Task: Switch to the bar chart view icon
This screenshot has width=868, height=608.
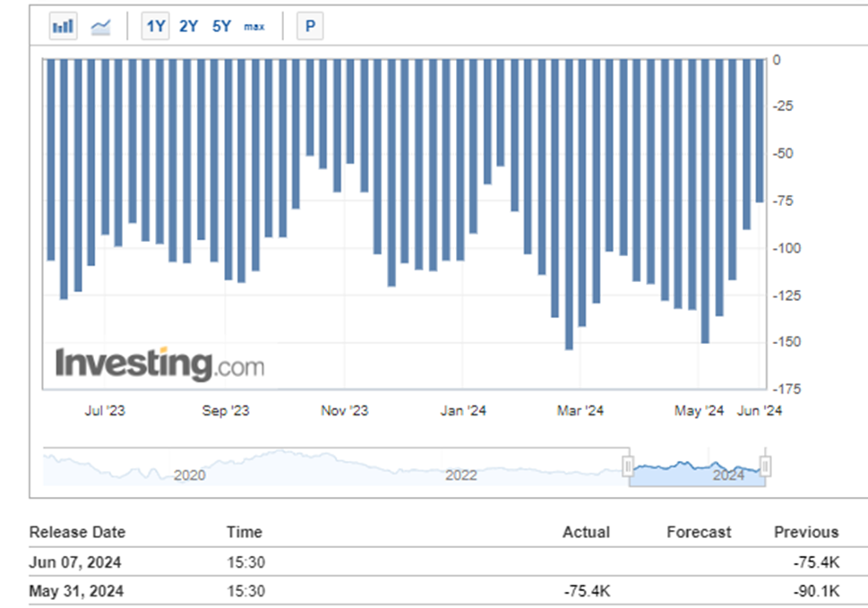Action: (63, 26)
